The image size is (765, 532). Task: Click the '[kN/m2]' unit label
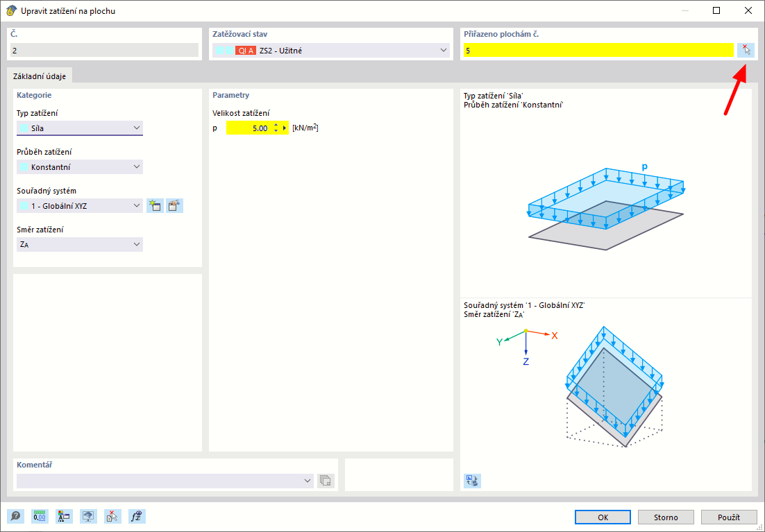(305, 128)
